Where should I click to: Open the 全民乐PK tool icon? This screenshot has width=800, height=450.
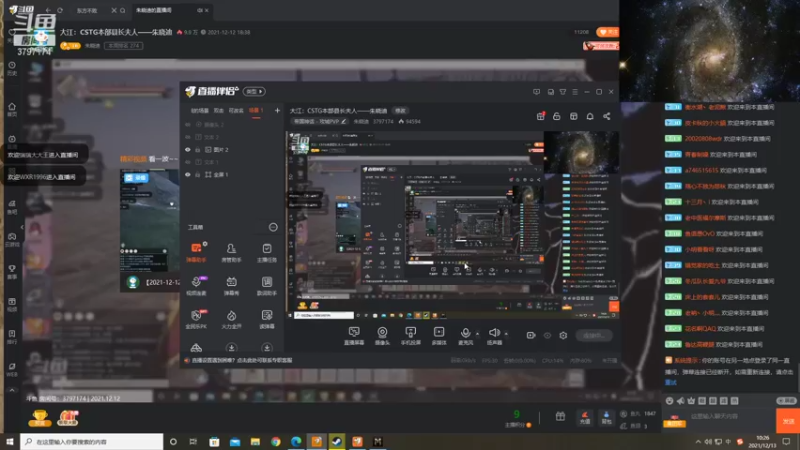[x=196, y=319]
